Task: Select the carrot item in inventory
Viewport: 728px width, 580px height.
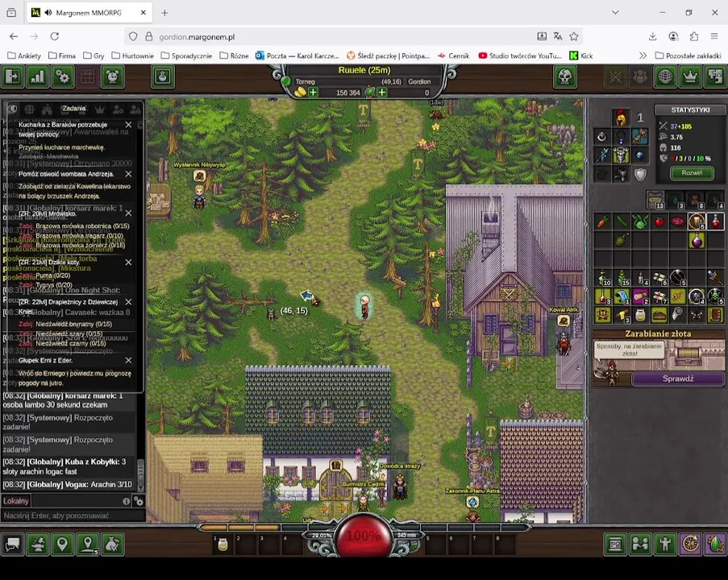Action: coord(603,222)
